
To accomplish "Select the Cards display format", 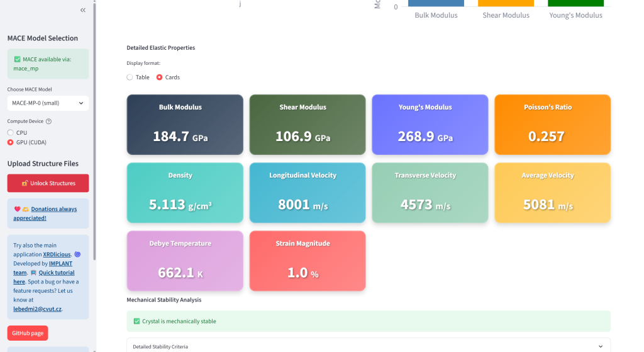I will [x=160, y=77].
